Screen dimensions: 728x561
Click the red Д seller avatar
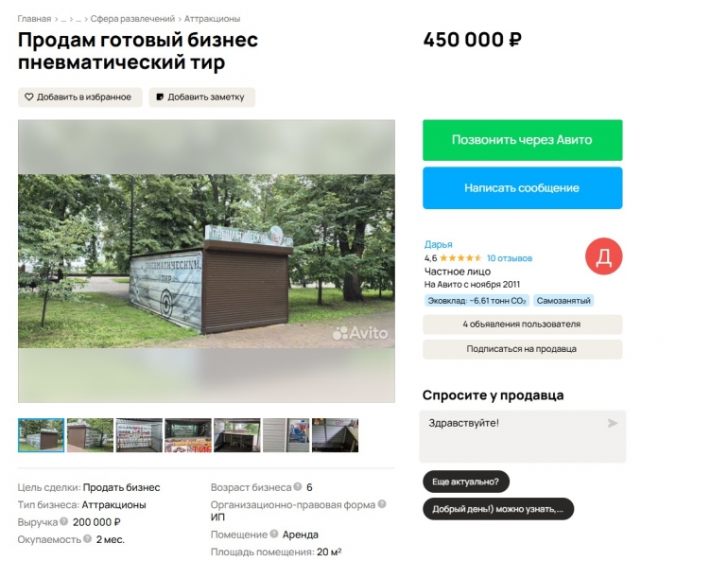pos(603,256)
